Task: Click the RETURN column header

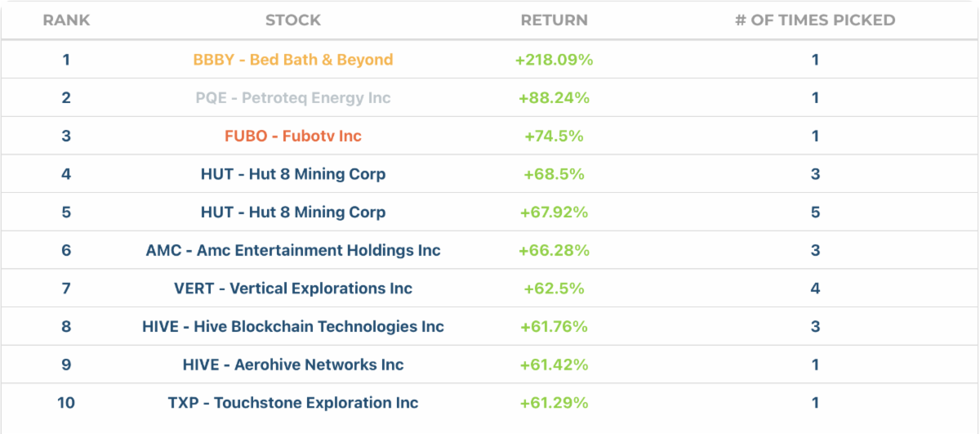Action: click(554, 20)
